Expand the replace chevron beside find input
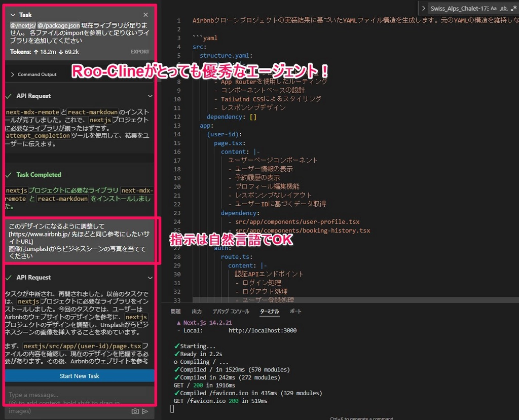Image resolution: width=519 pixels, height=420 pixels. pyautogui.click(x=423, y=9)
